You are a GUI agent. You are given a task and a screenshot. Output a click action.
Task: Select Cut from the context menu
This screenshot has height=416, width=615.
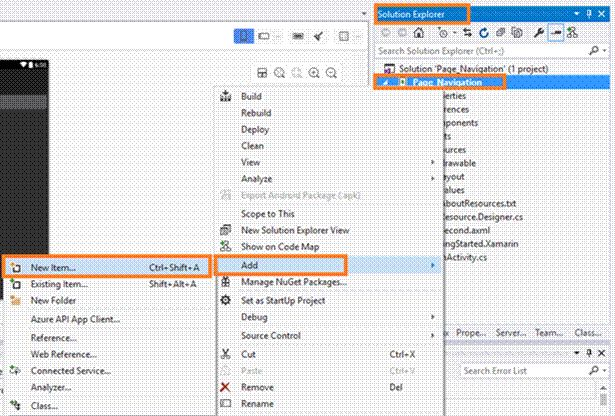pos(330,354)
